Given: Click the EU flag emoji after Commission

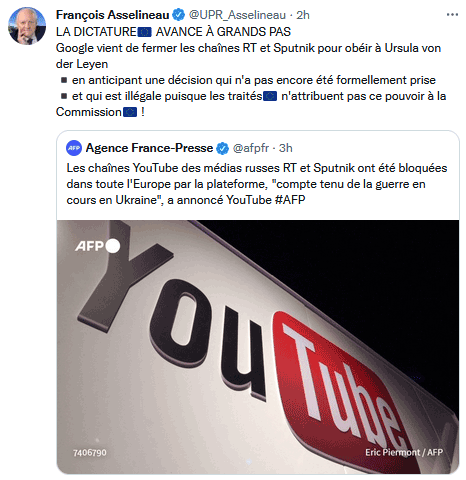Looking at the screenshot, I should click(130, 112).
